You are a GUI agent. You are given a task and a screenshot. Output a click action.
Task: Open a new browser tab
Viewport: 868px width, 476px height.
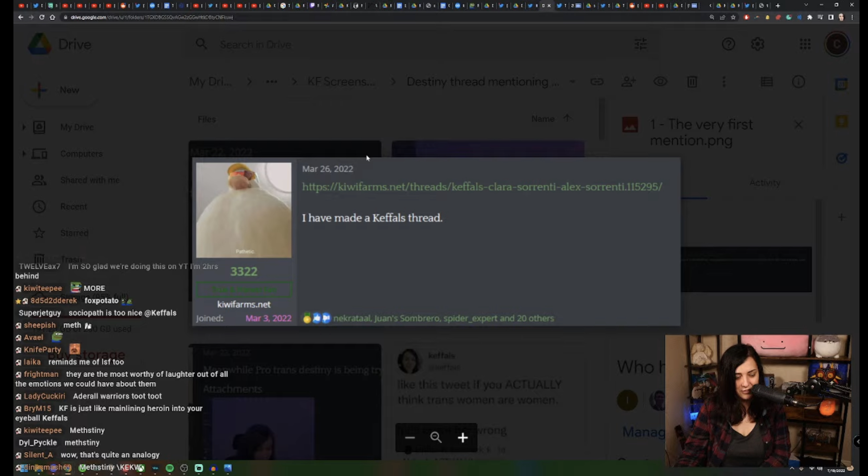click(x=778, y=5)
